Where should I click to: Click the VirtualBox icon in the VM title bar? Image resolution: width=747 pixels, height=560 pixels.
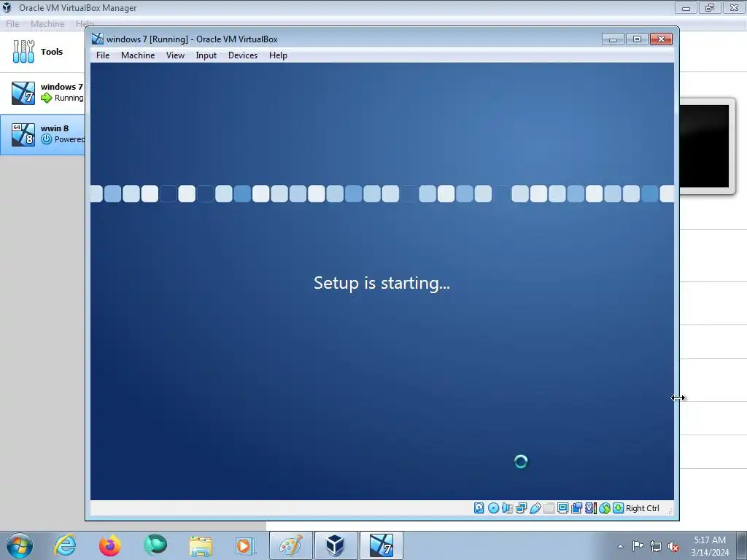click(x=98, y=39)
